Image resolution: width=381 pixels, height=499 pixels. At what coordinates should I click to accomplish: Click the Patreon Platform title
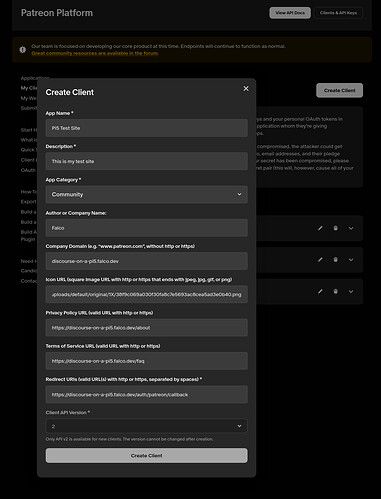(x=57, y=13)
